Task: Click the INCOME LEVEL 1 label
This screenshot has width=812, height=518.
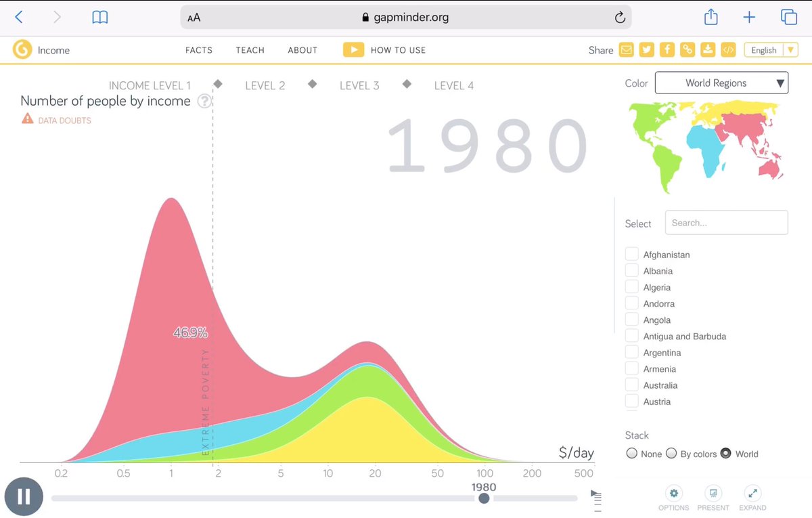Action: click(150, 85)
